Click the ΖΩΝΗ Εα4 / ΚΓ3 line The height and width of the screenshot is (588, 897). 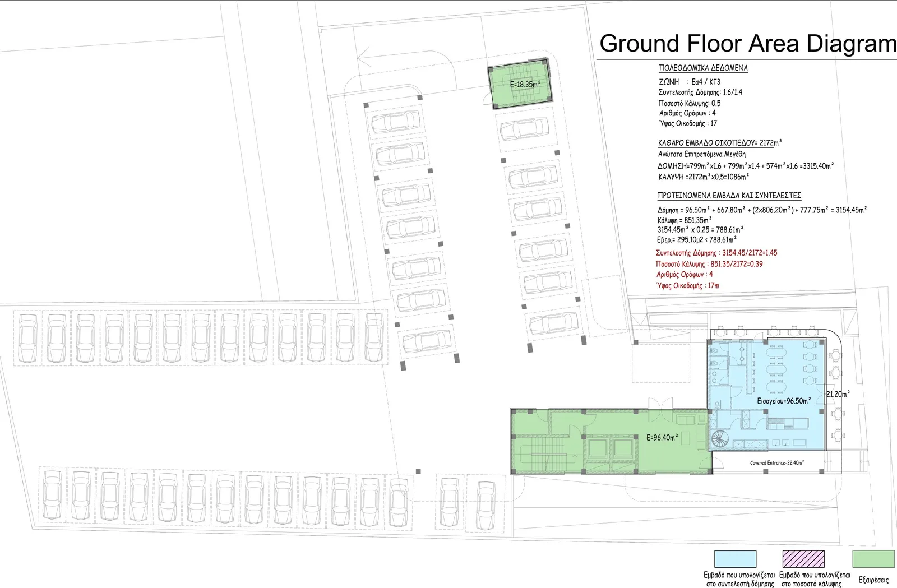(690, 82)
